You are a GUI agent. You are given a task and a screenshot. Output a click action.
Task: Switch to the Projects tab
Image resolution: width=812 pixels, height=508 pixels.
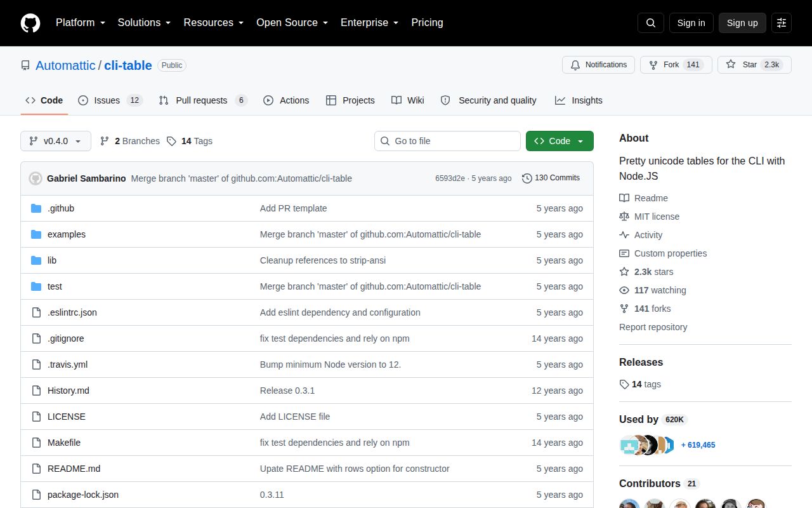coord(350,100)
